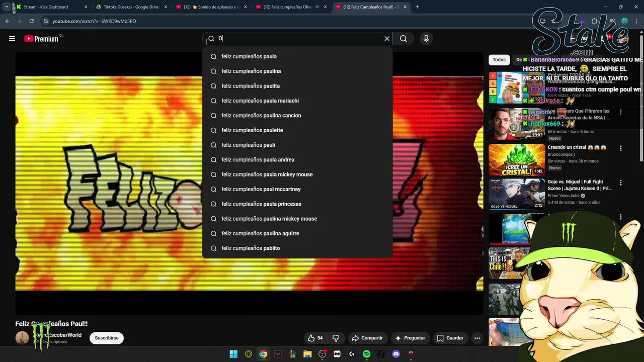Choose suggestion 'feliz cumpleaños paula andrea'
Viewport: 644px width, 362px height.
[297, 159]
